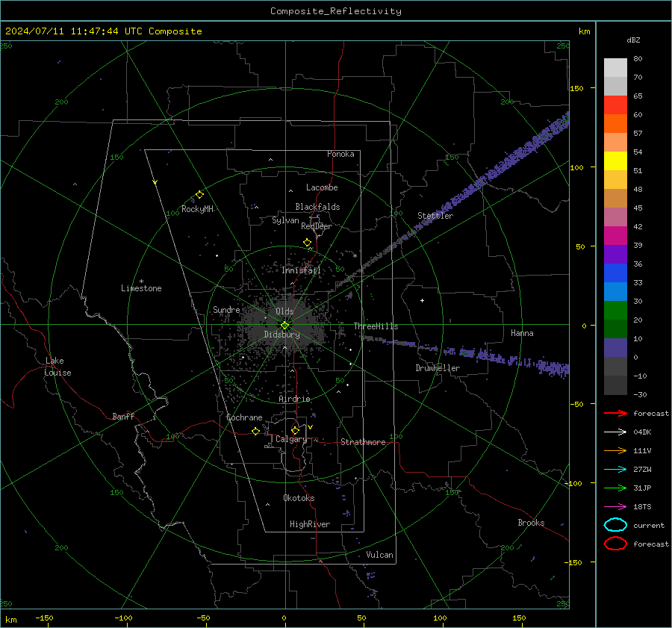This screenshot has height=628, width=672.
Task: Select the Innisfail label
Action: click(x=302, y=270)
